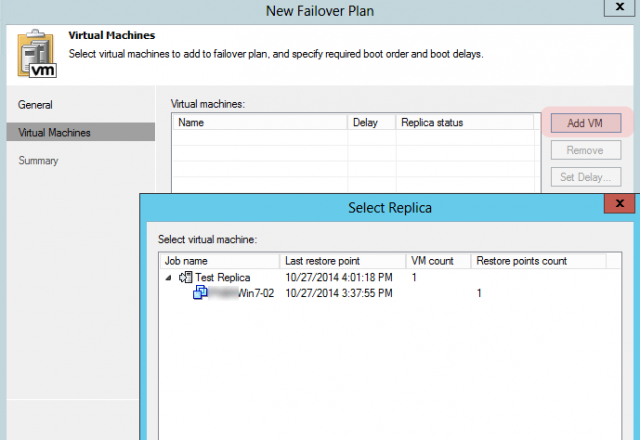
Task: Click the VM count column header
Action: click(x=439, y=261)
